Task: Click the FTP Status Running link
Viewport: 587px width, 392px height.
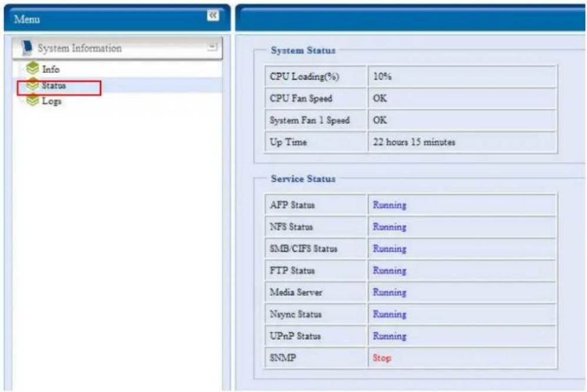Action: (389, 270)
